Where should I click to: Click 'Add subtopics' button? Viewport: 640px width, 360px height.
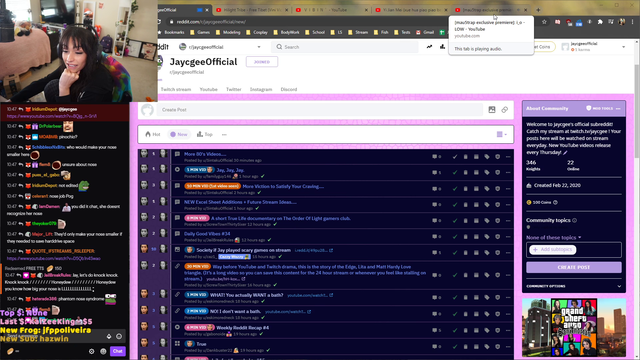(553, 249)
